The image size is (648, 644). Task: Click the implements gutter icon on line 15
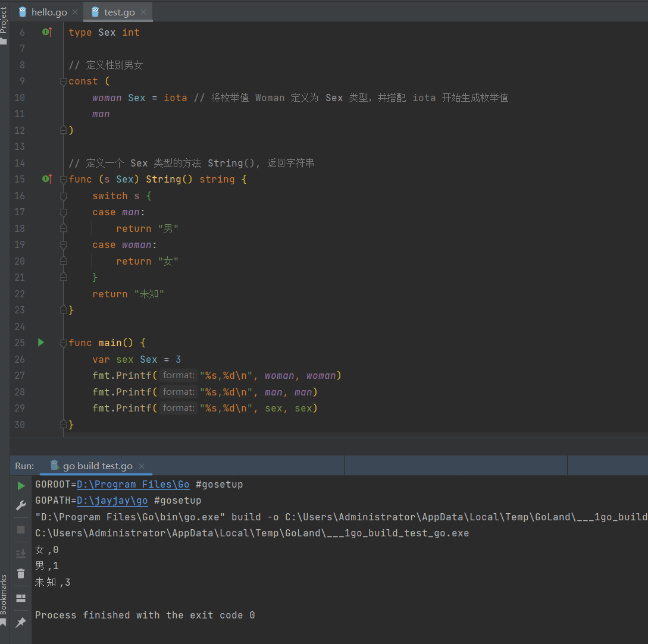pyautogui.click(x=47, y=179)
